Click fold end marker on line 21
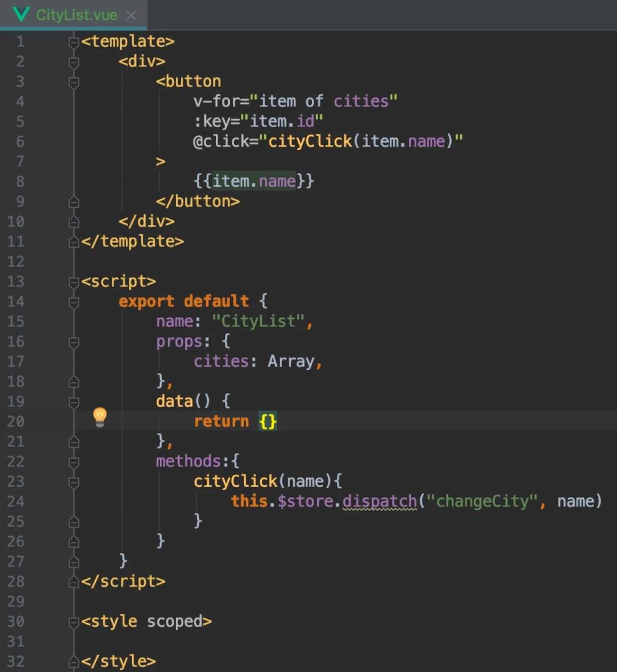This screenshot has height=672, width=617. [74, 442]
